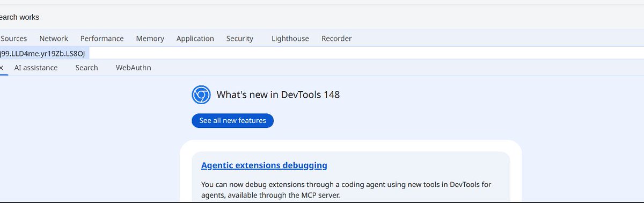Click the See all new features button

tap(232, 121)
